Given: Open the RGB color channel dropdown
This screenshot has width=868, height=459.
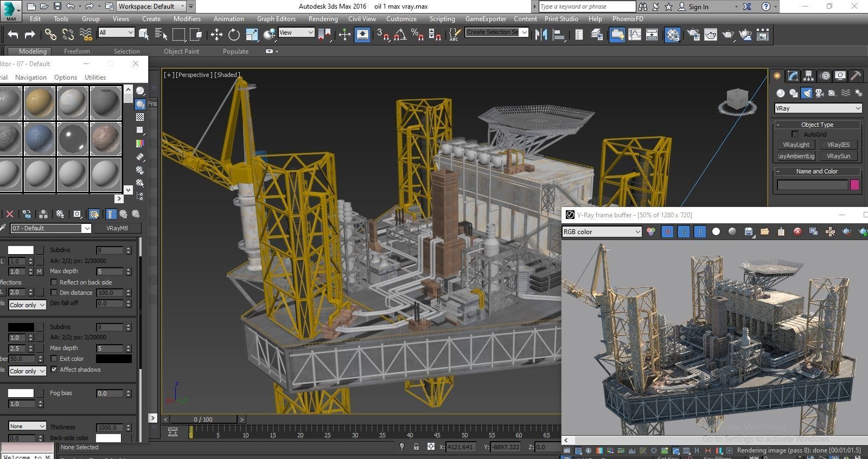Looking at the screenshot, I should tap(602, 232).
